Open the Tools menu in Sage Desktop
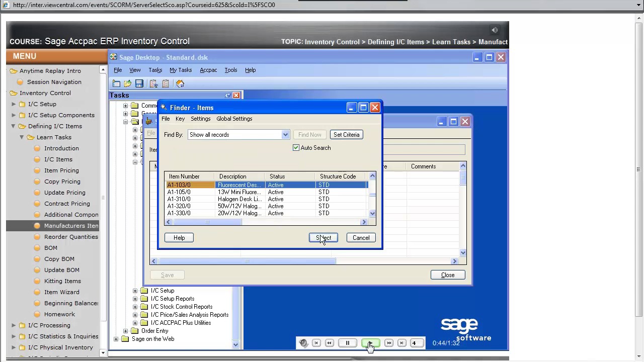Viewport: 644px width, 362px height. pyautogui.click(x=231, y=70)
